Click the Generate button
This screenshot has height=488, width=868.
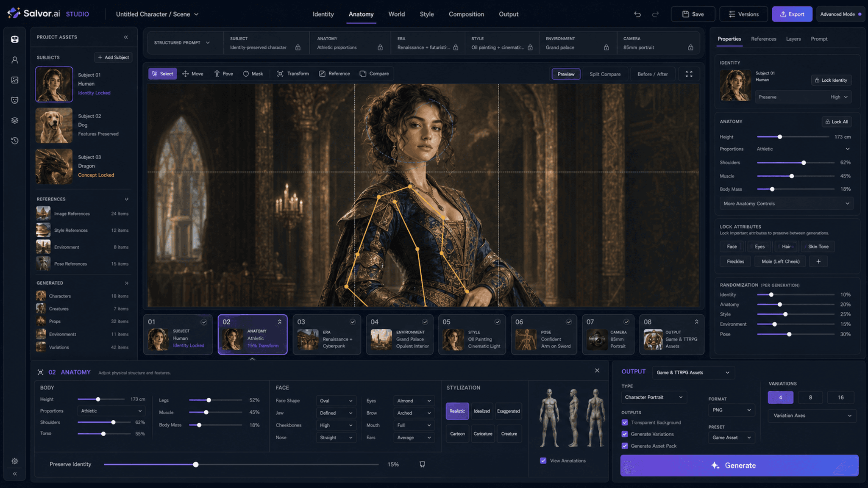pyautogui.click(x=740, y=465)
